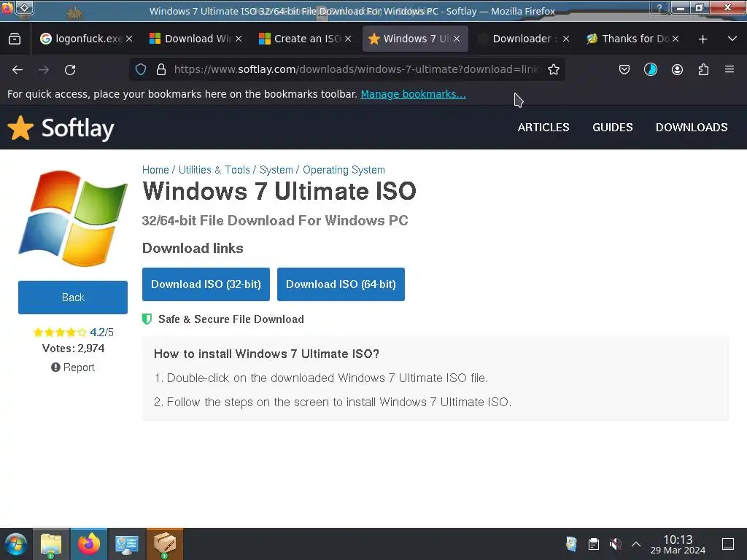Image resolution: width=747 pixels, height=560 pixels.
Task: Click Download ISO (32-bit) button
Action: 206,284
